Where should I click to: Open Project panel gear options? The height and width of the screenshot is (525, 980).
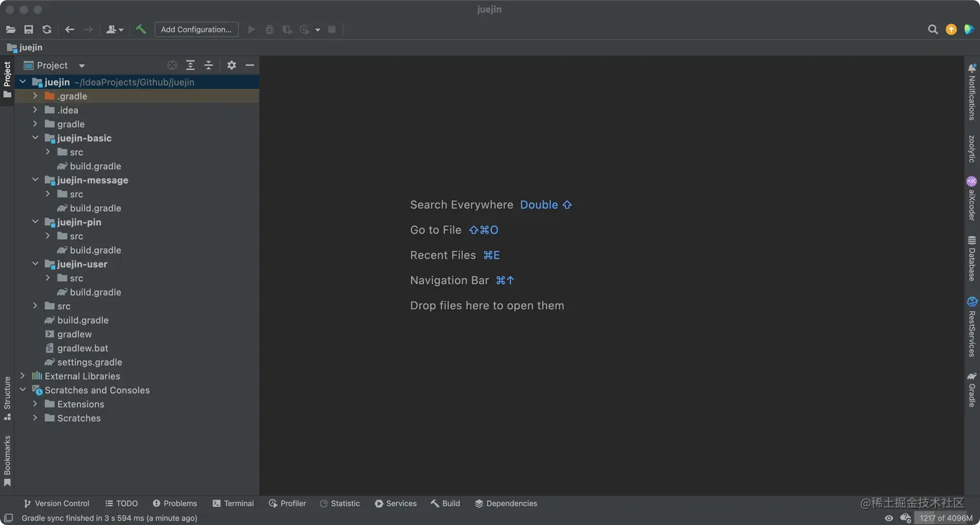pos(231,65)
